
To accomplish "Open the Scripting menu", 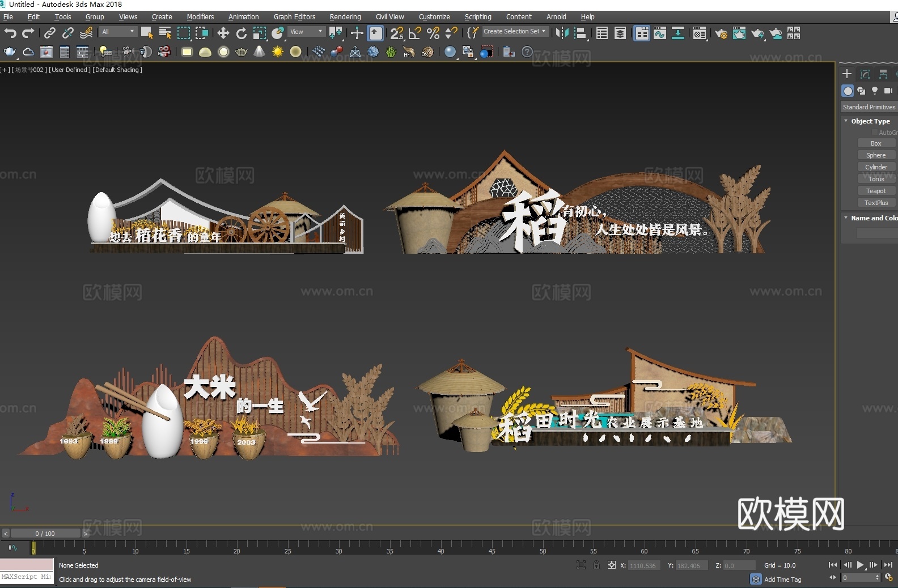I will click(478, 17).
